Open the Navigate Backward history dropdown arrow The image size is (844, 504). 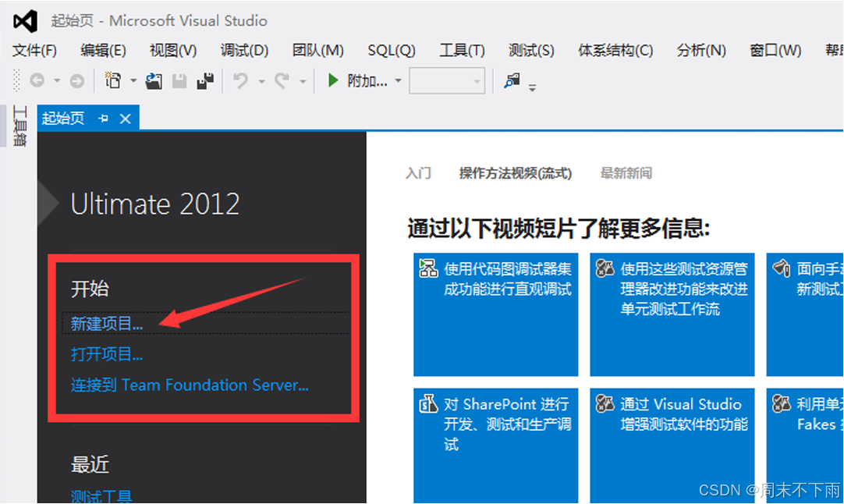[x=56, y=81]
